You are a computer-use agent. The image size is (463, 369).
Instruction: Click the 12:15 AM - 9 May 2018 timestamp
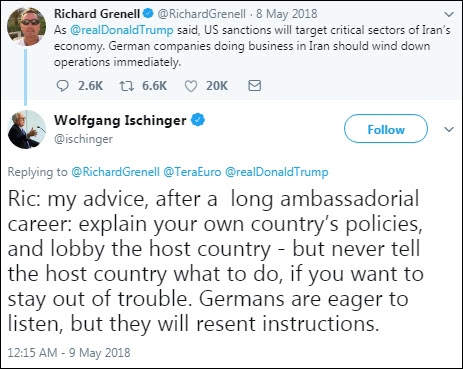pyautogui.click(x=69, y=353)
